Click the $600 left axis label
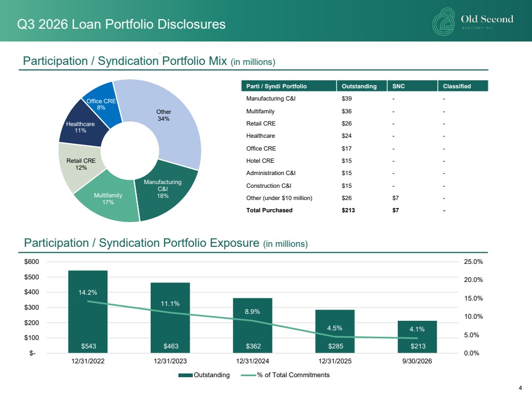 click(x=31, y=262)
